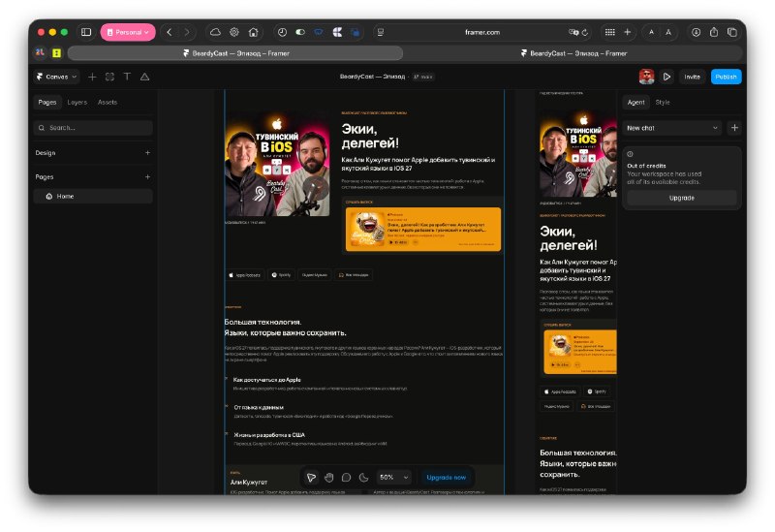Go forward with browser forward arrow

click(187, 32)
